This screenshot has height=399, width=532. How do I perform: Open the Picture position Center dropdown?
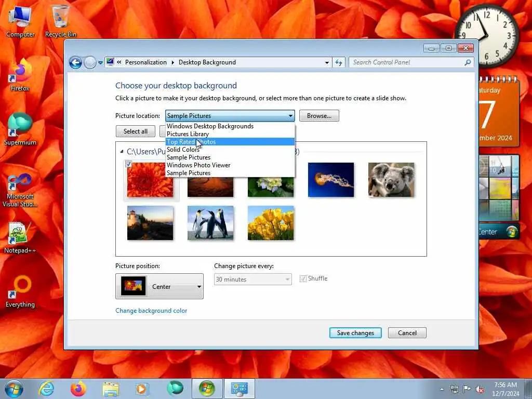click(159, 286)
